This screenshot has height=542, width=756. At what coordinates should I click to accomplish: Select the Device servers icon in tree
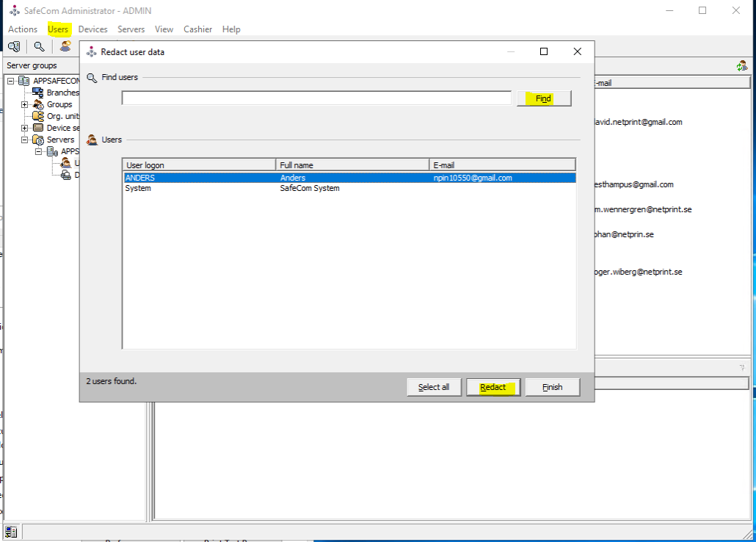coord(38,128)
